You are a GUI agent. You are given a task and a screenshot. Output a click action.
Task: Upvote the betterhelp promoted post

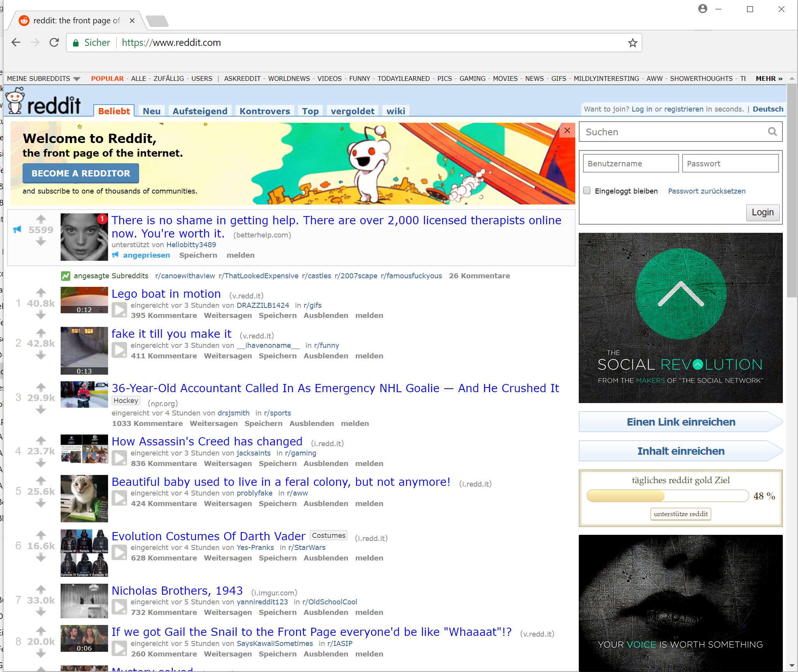point(41,219)
